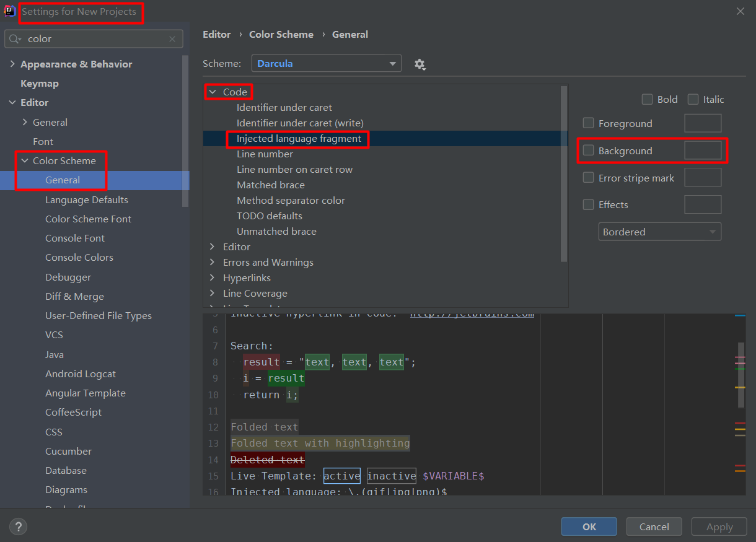Click the Foreground color swatch
This screenshot has width=756, height=542.
(x=703, y=123)
